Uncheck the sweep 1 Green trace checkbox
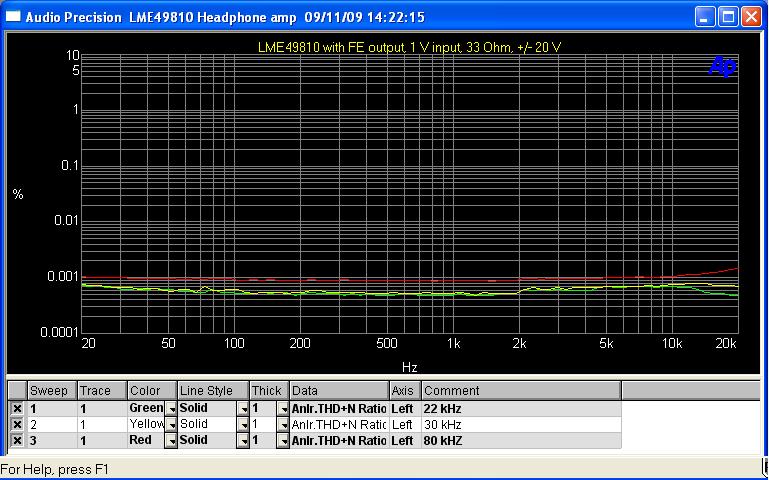769x480 pixels. pyautogui.click(x=17, y=408)
